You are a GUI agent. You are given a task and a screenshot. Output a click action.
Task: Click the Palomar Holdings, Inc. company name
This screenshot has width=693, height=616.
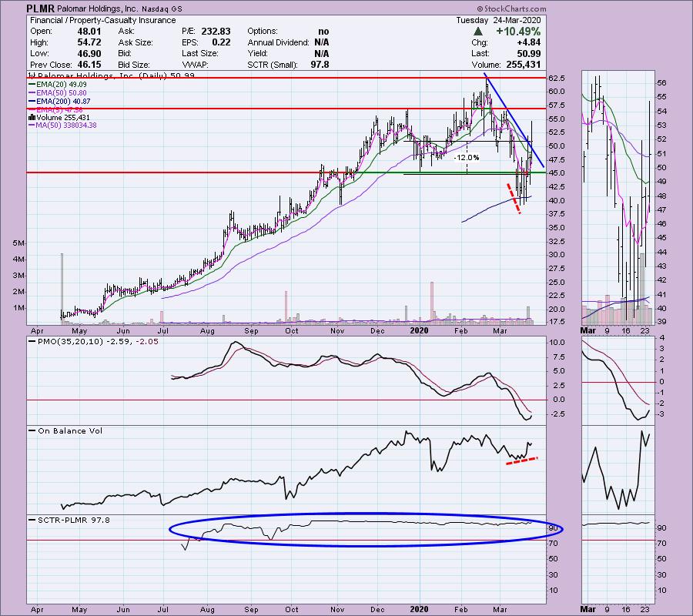[x=97, y=8]
